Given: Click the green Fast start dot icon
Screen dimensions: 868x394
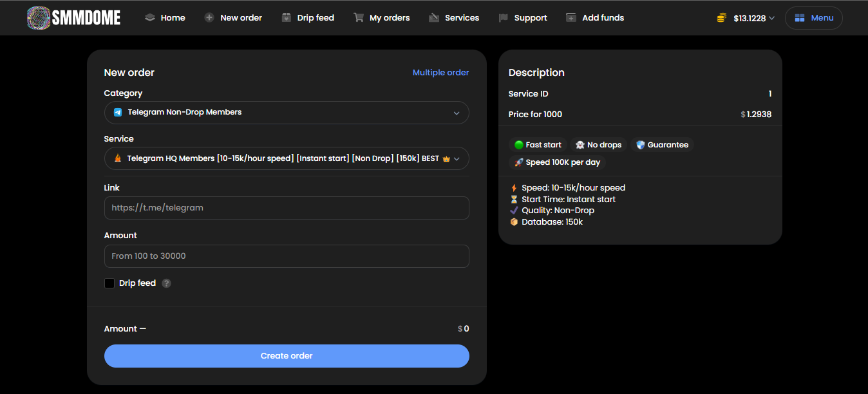Looking at the screenshot, I should [519, 145].
